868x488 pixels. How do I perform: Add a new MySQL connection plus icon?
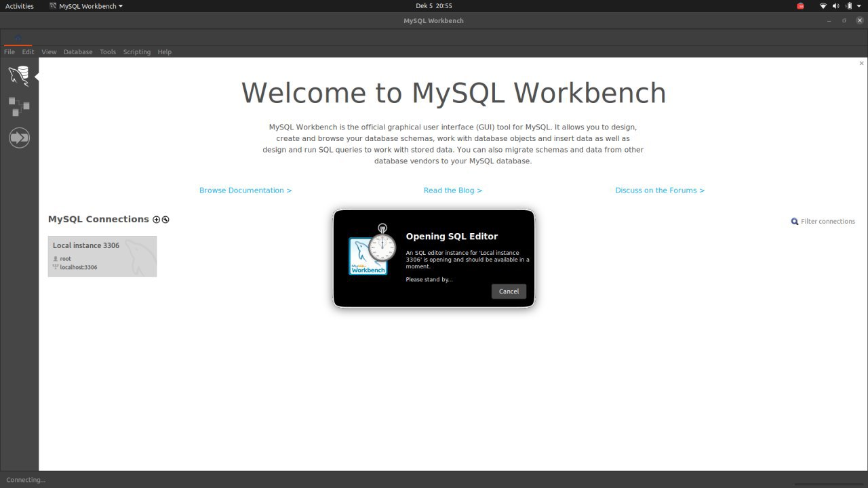pos(157,220)
